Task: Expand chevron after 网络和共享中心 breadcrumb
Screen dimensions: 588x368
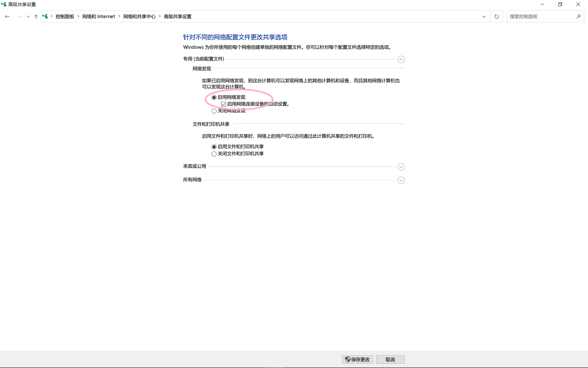Action: click(160, 17)
